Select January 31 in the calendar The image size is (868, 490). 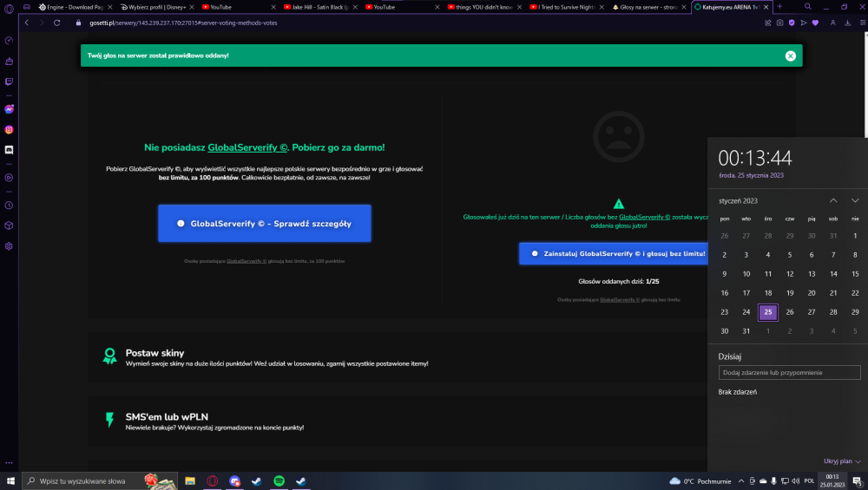pyautogui.click(x=746, y=331)
